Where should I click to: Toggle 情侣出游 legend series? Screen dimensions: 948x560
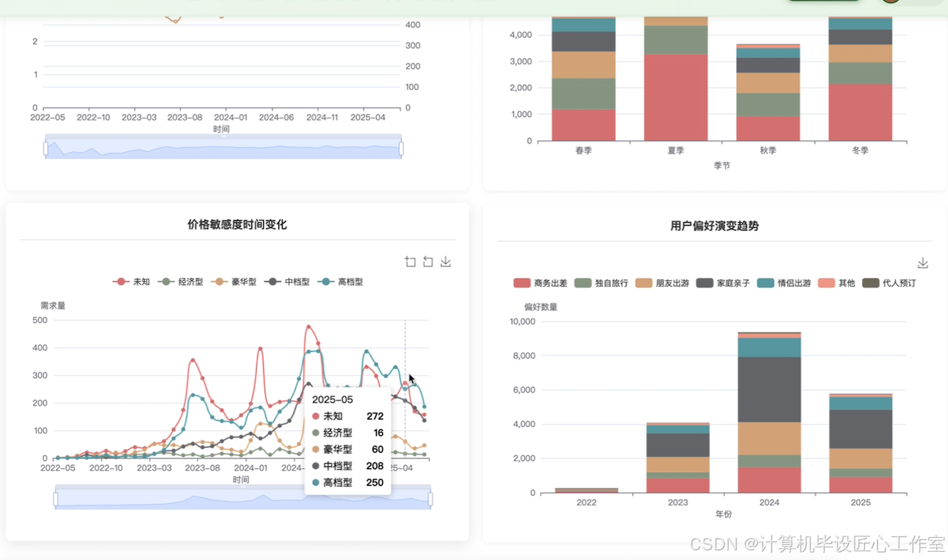pyautogui.click(x=784, y=283)
